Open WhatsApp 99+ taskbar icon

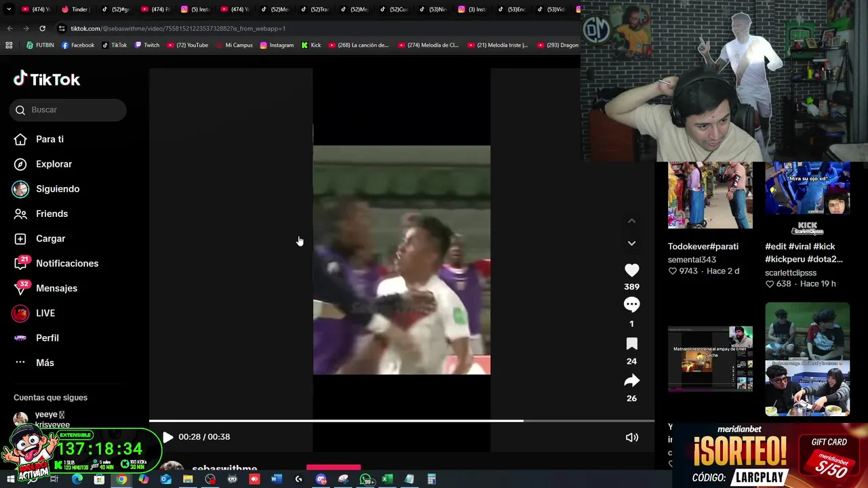click(366, 479)
